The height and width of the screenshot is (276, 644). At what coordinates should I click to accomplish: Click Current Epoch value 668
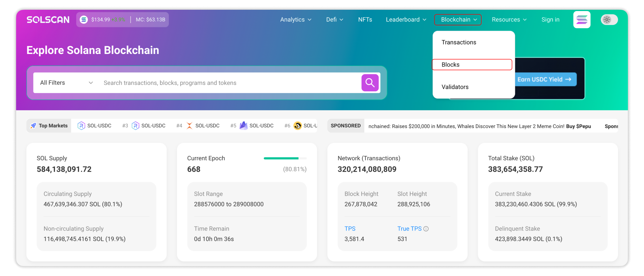[194, 169]
